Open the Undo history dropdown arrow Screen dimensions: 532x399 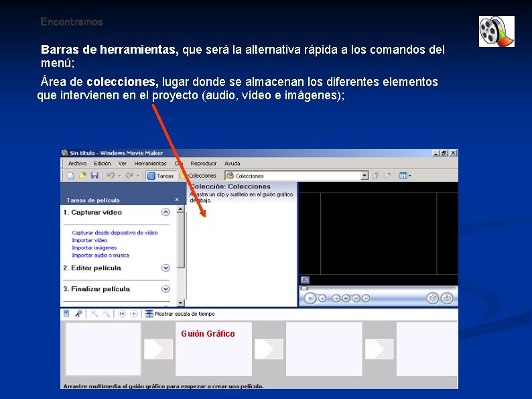click(119, 176)
